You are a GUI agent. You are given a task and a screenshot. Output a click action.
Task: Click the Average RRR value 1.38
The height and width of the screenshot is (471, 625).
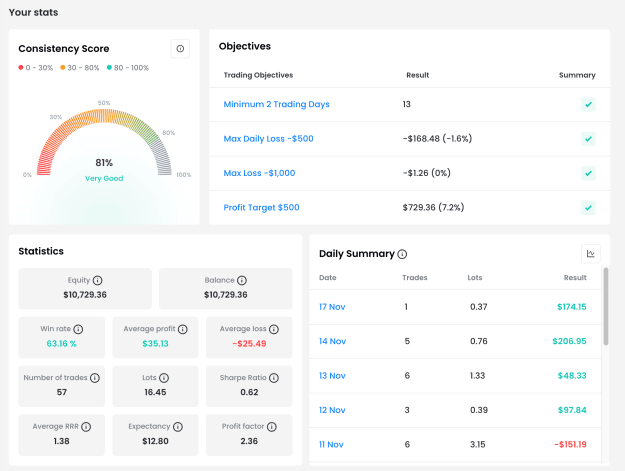(x=61, y=441)
